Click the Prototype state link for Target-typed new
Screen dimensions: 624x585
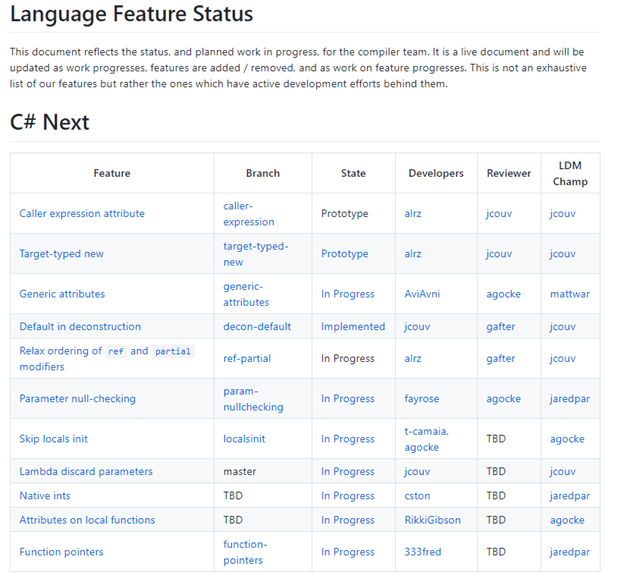click(345, 254)
